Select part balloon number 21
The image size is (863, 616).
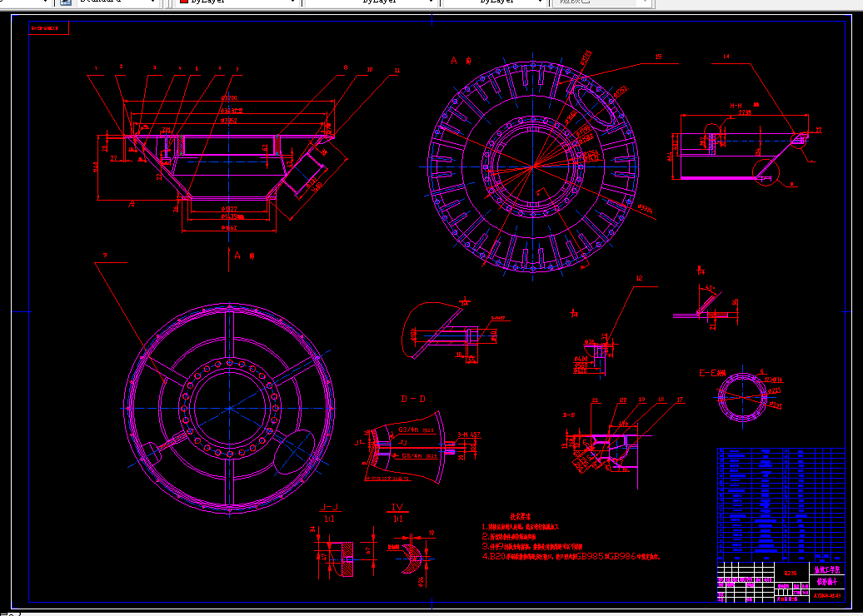[x=595, y=400]
